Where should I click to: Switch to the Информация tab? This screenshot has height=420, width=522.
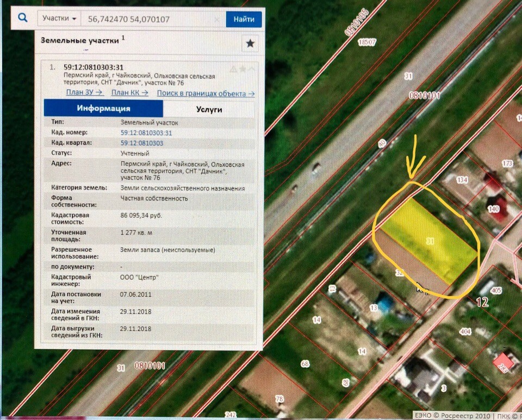[x=103, y=109]
